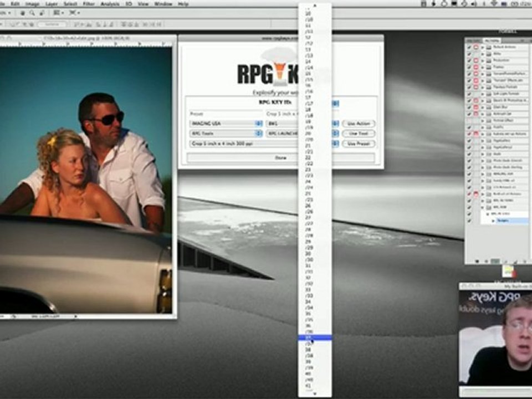Viewport: 532px width, 399px height.
Task: Toggle checkmark for Default Actions set
Action: [x=469, y=47]
